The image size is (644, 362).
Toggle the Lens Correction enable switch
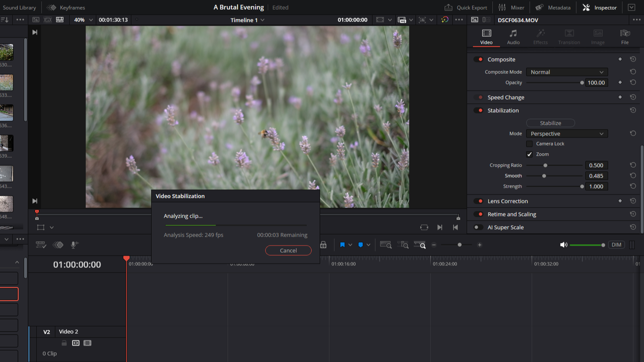tap(478, 201)
